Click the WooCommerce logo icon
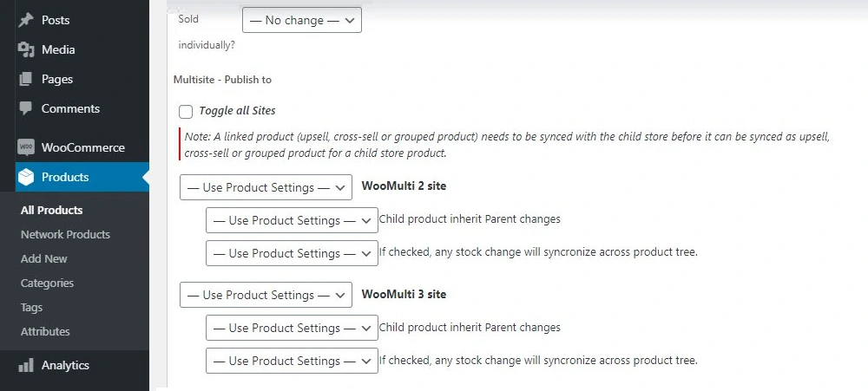The image size is (868, 391). (x=26, y=147)
